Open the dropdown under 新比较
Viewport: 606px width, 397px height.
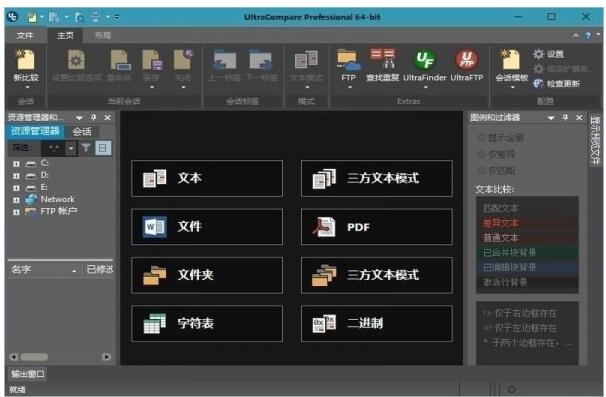coord(27,87)
